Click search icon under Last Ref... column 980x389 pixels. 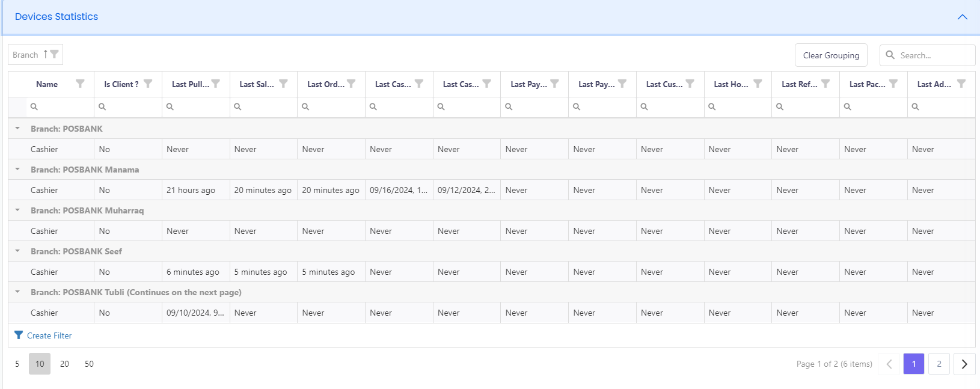coord(780,106)
